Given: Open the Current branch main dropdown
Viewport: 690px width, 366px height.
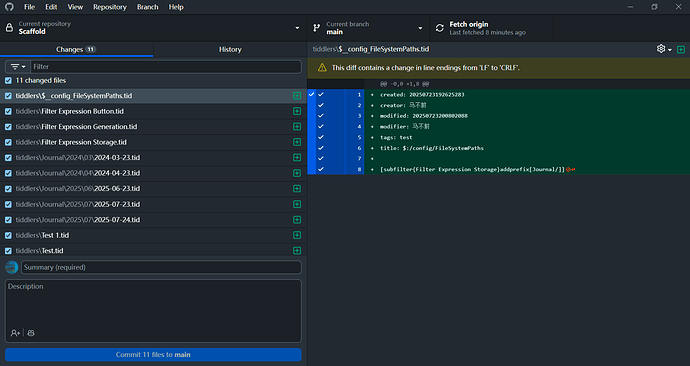Looking at the screenshot, I should (x=368, y=28).
